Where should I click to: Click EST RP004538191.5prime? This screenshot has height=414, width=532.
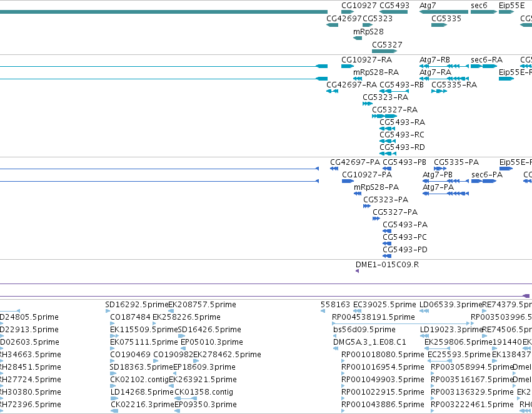[x=373, y=317]
